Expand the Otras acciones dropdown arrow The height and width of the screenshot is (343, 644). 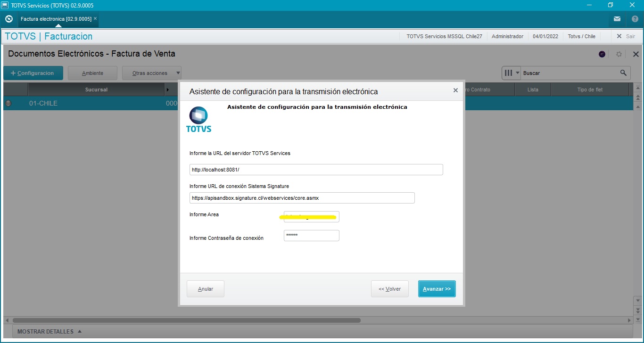click(x=178, y=73)
